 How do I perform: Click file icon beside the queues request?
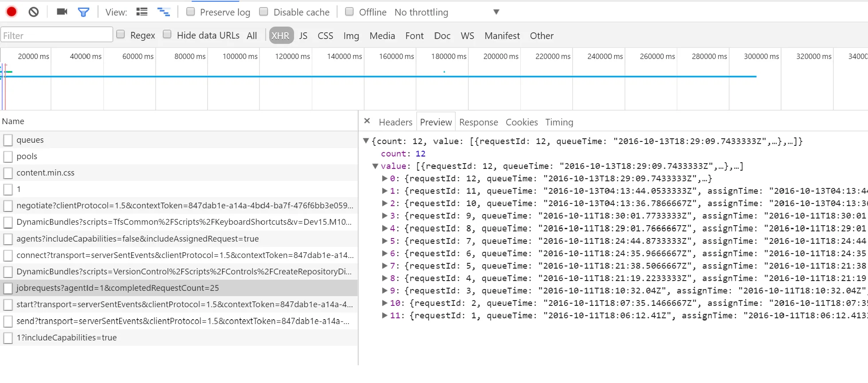coord(8,140)
